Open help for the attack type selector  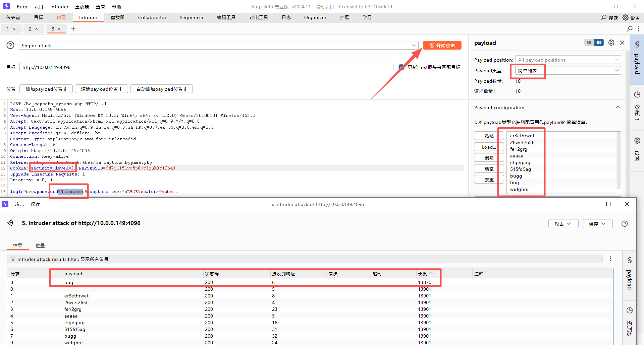(11, 45)
